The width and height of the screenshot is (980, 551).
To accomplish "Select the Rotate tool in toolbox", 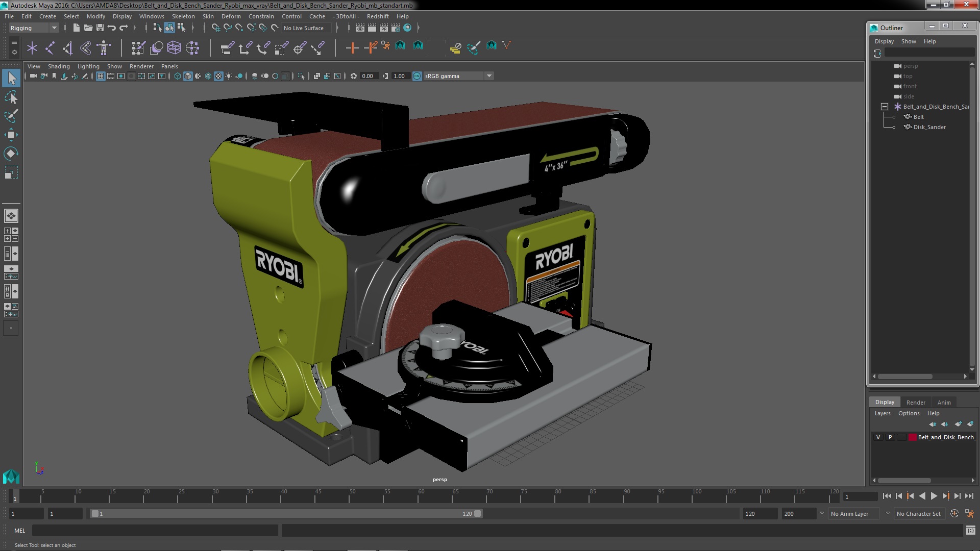I will pyautogui.click(x=11, y=154).
